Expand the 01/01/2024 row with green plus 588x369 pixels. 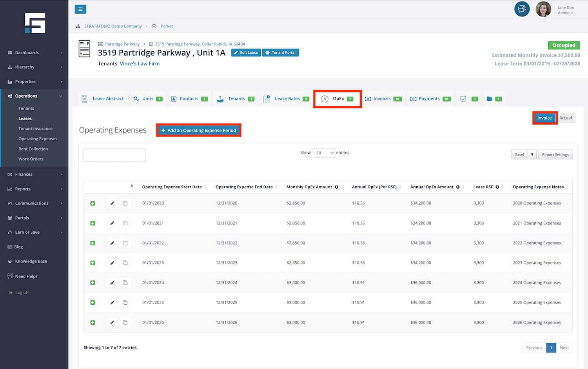[x=93, y=283]
